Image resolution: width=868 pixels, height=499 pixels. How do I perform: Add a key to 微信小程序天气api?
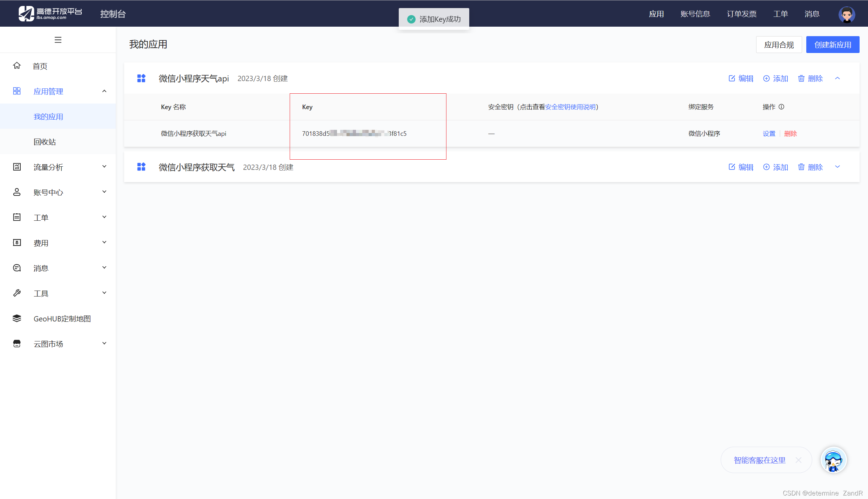(776, 78)
